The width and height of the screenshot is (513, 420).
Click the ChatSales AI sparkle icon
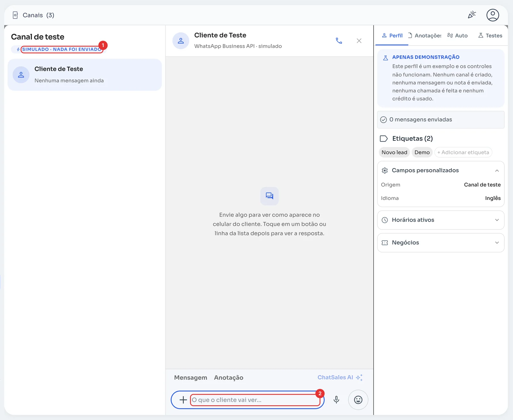tap(359, 377)
